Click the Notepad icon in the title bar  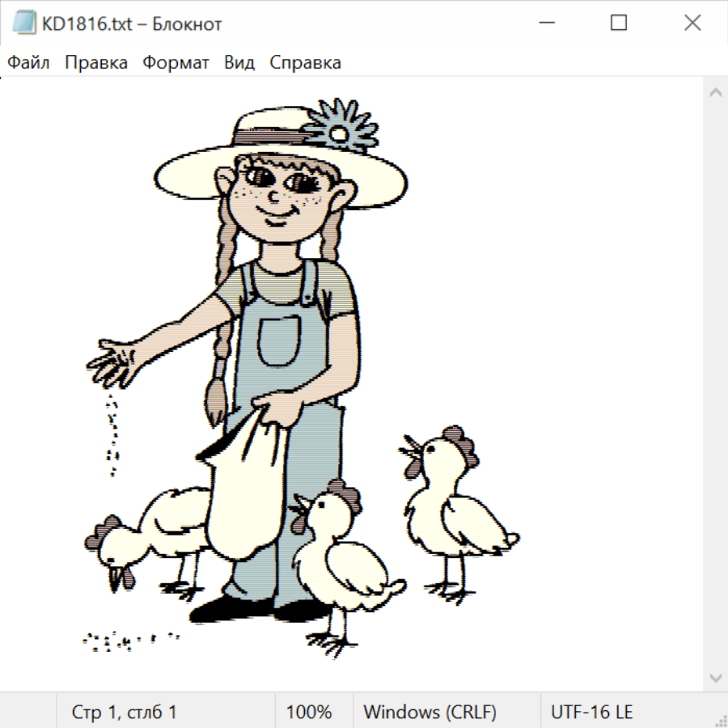point(24,23)
